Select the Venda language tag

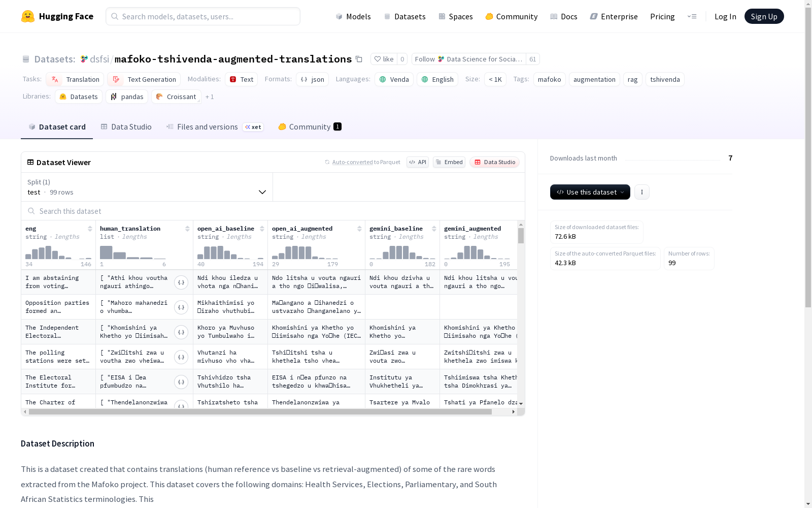tap(394, 79)
